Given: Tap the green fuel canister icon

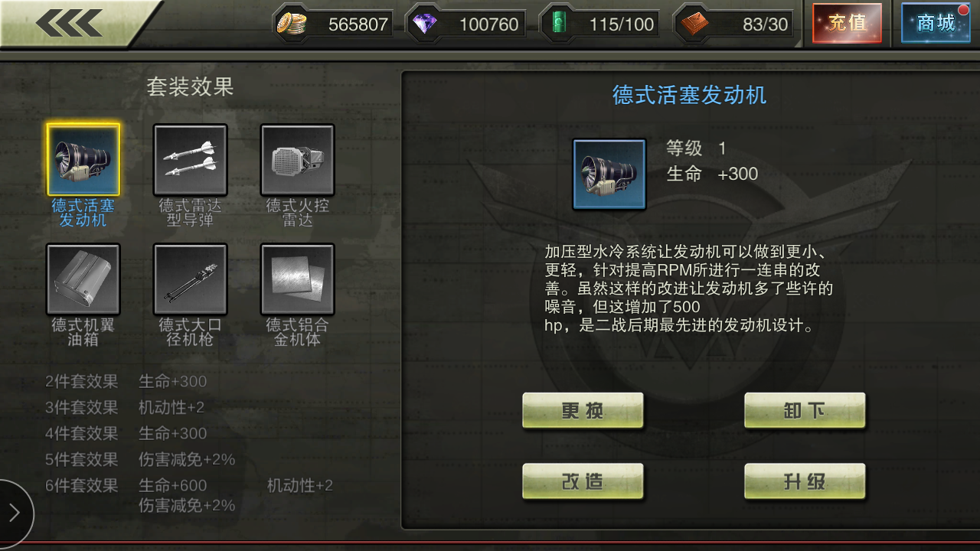Looking at the screenshot, I should tap(556, 24).
